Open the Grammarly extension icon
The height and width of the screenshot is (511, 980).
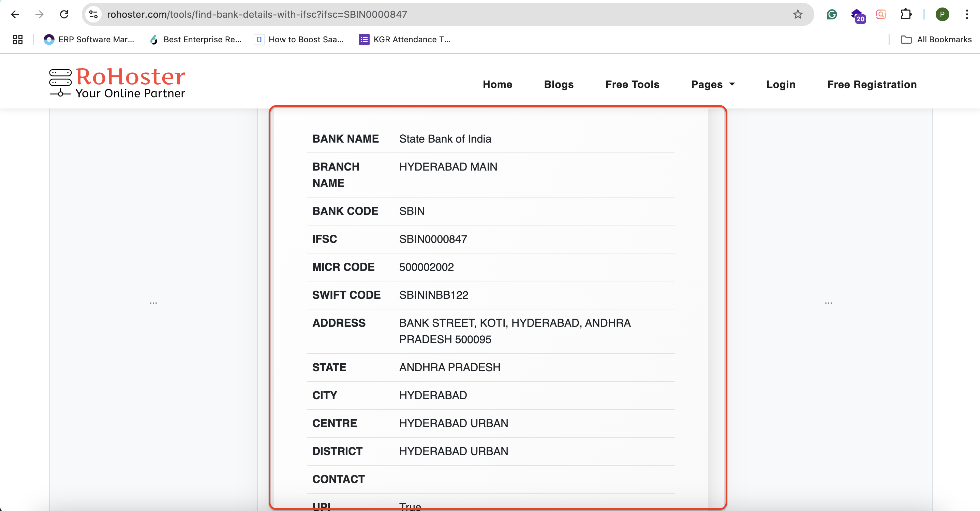tap(832, 14)
